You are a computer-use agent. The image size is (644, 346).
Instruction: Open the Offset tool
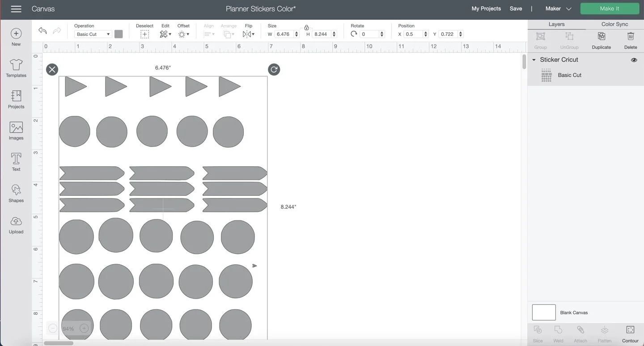click(x=183, y=34)
